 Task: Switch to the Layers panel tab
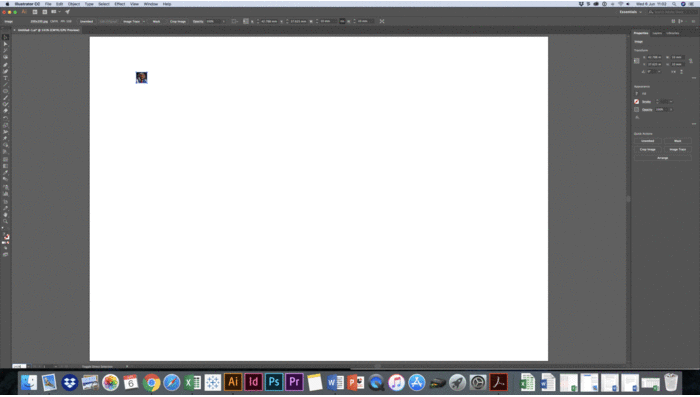pyautogui.click(x=657, y=33)
